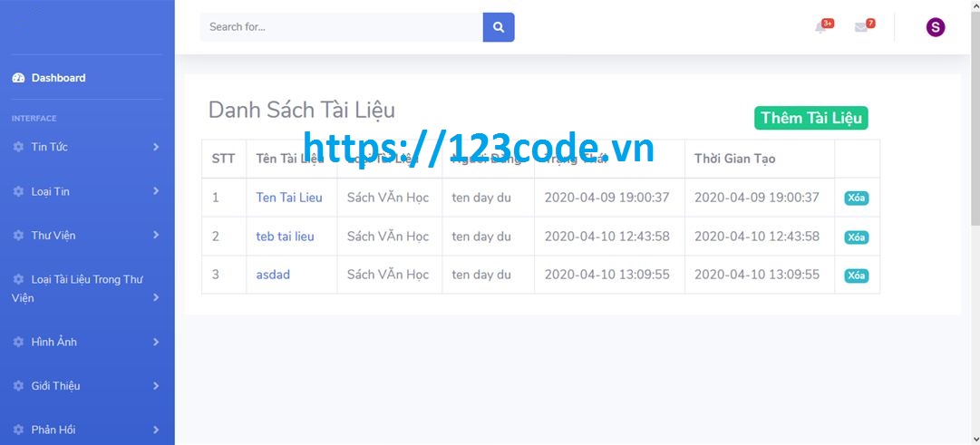This screenshot has height=445, width=980.
Task: Click the Dashboard speedometer icon
Action: 18,78
